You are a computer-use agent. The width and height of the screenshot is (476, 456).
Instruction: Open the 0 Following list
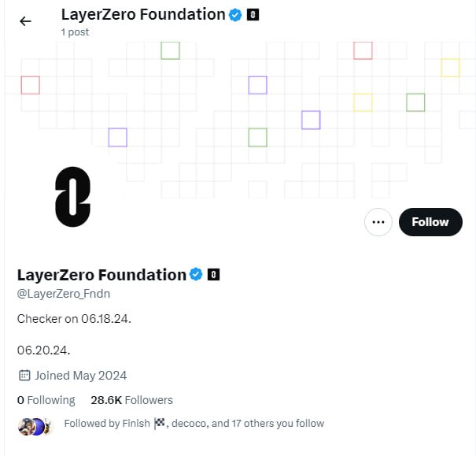(46, 400)
